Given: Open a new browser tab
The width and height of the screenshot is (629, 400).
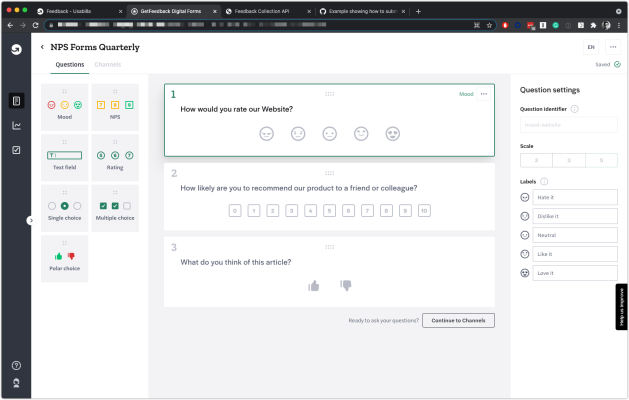Looking at the screenshot, I should click(418, 11).
